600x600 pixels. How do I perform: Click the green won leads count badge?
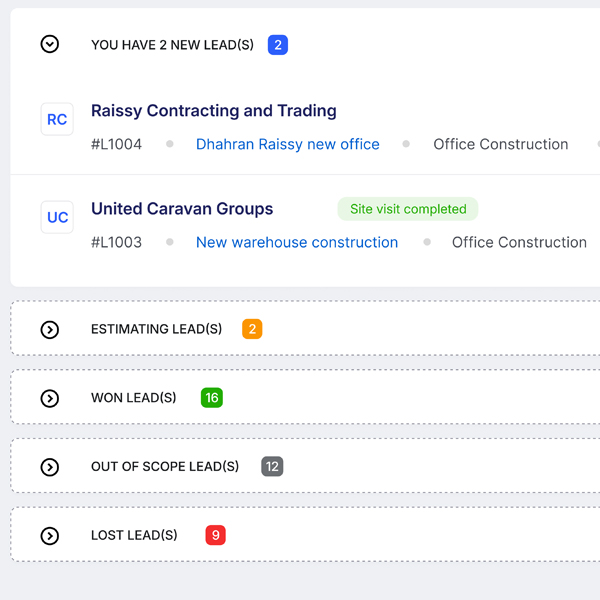(211, 398)
